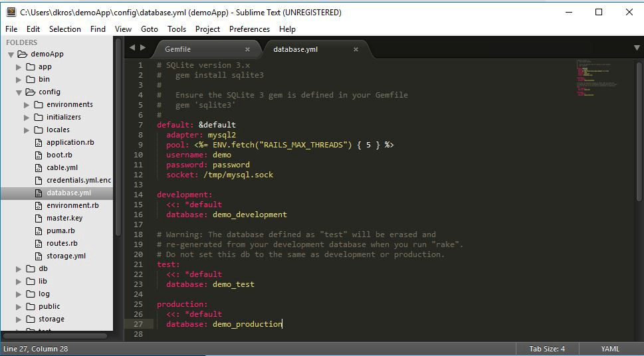Click the app folder icon
This screenshot has height=356, width=644.
click(x=31, y=66)
